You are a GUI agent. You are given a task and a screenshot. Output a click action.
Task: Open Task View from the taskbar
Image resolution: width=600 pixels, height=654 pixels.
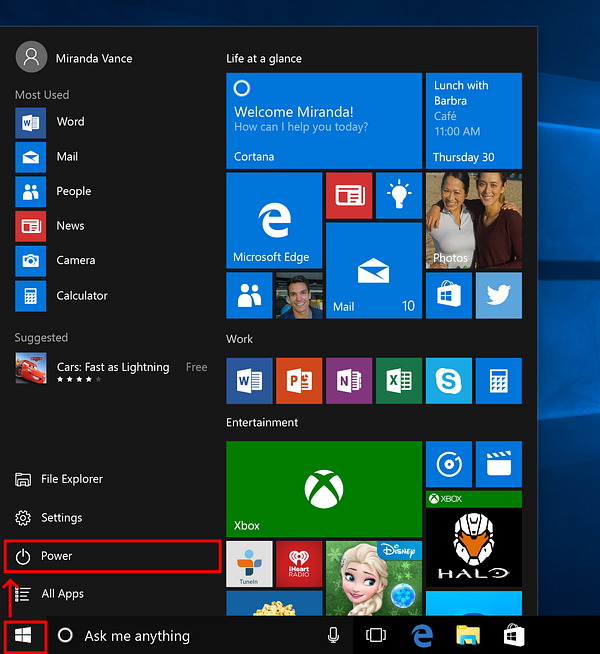[376, 636]
